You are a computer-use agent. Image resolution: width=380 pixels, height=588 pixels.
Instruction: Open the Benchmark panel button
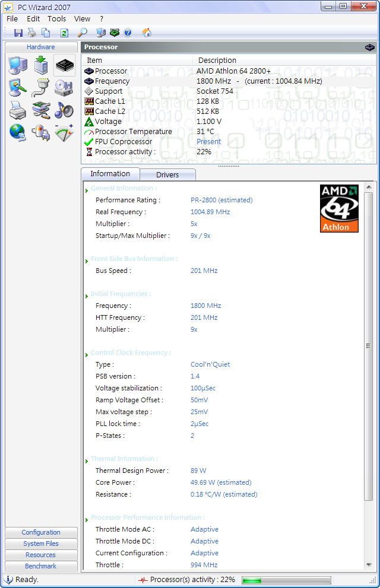coord(41,566)
